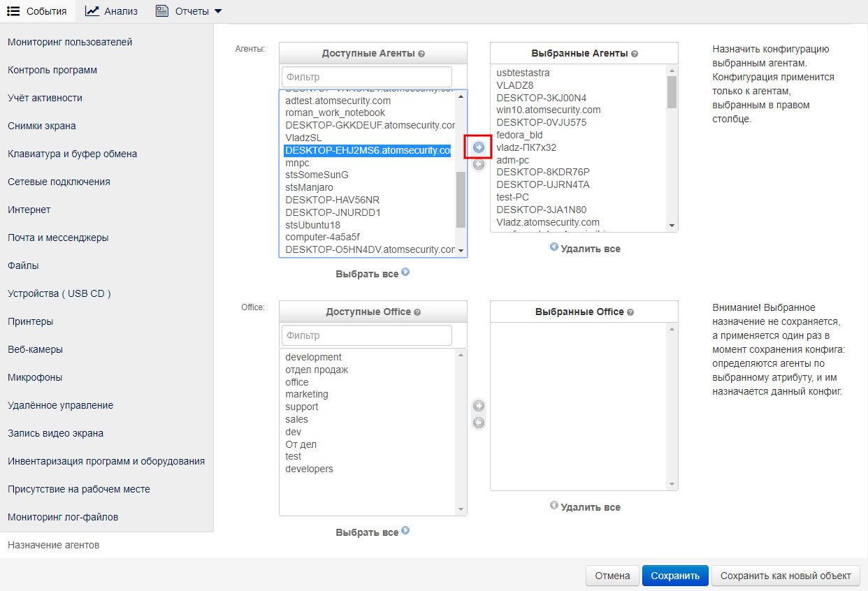Open the Отчеты dropdown menu
Viewport: 868px width, 591px height.
189,11
